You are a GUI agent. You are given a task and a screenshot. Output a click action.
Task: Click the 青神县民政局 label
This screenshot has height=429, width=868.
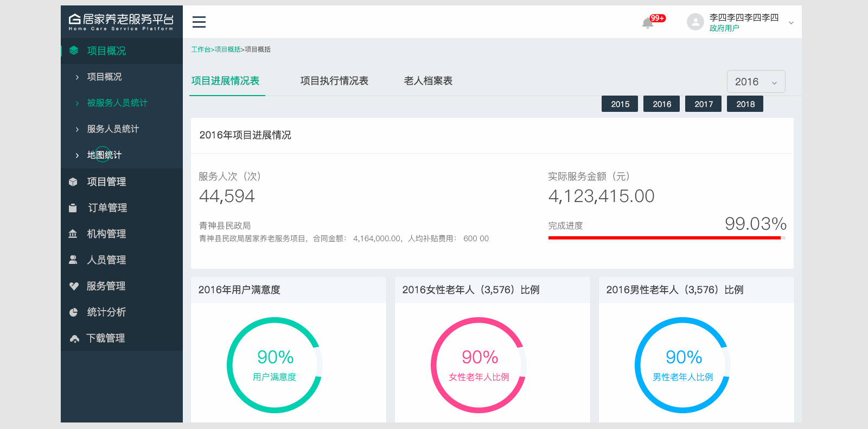(225, 225)
